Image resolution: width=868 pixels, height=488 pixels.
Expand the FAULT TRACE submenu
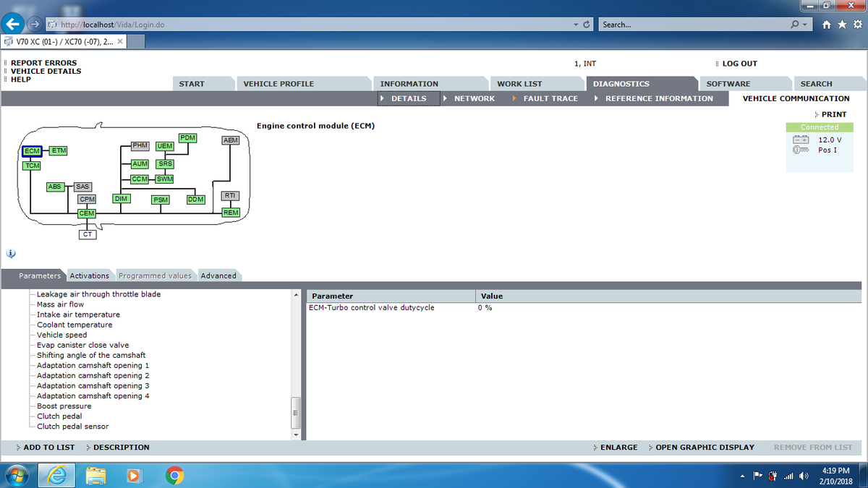tap(550, 98)
